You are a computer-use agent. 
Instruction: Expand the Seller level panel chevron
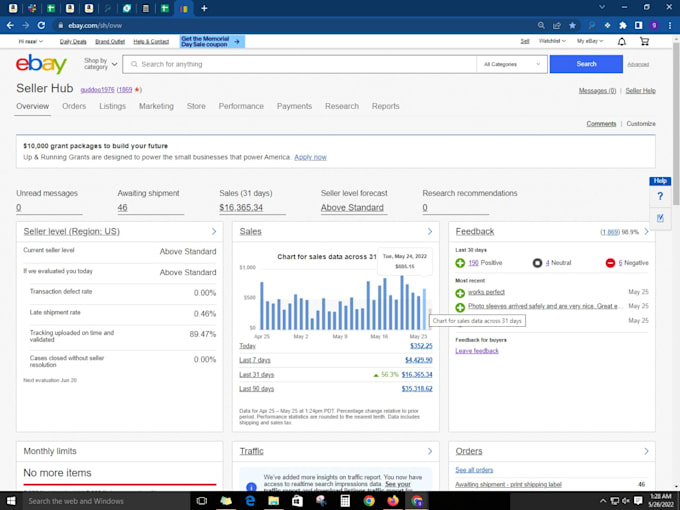214,232
